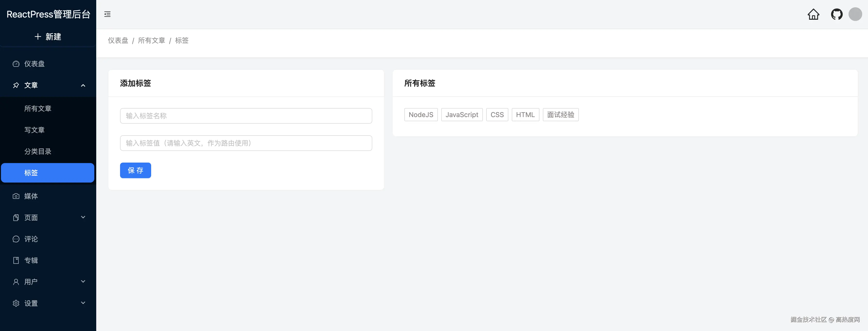Expand the 设置 submenu
This screenshot has width=868, height=331.
click(83, 303)
